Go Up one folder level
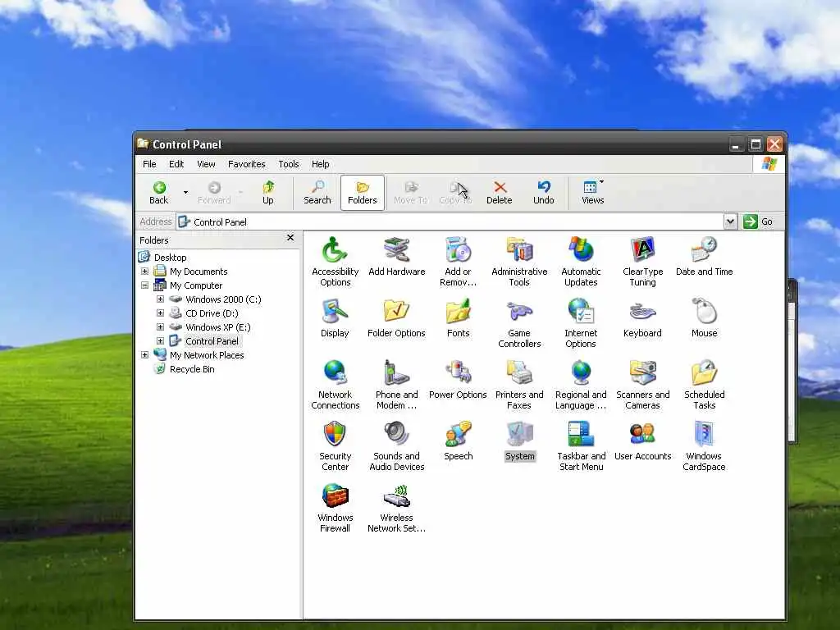The width and height of the screenshot is (840, 630). (x=268, y=193)
